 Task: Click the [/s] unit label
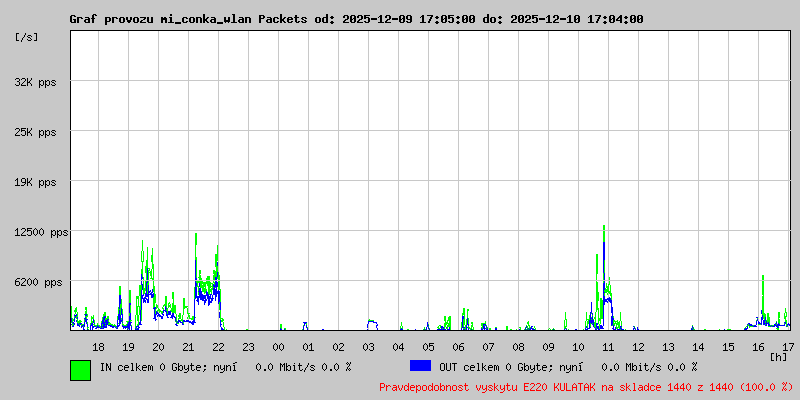[x=27, y=37]
